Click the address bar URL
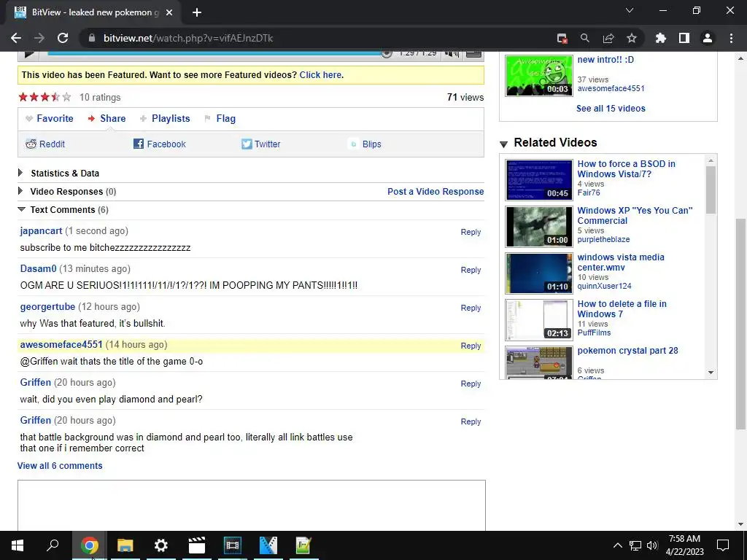The image size is (747, 560). [x=188, y=38]
